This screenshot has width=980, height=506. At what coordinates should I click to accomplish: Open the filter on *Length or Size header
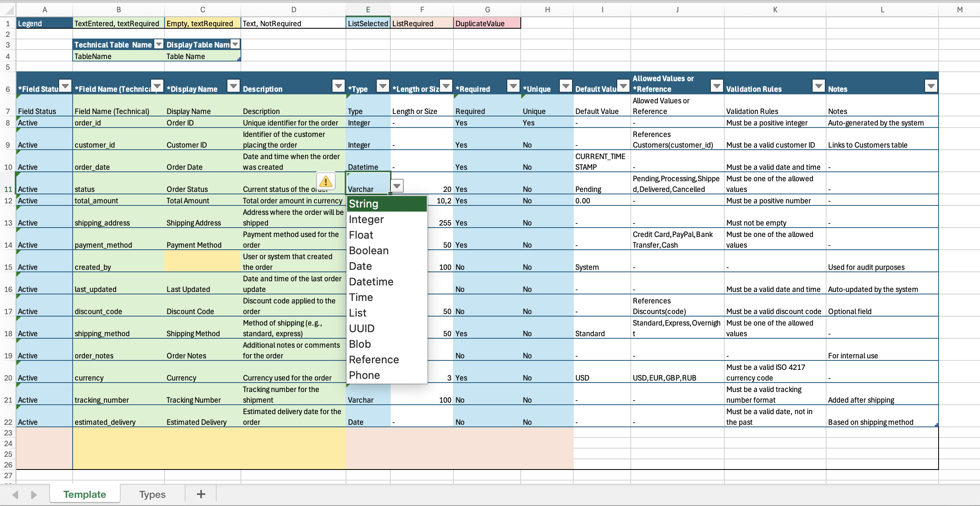pos(446,86)
